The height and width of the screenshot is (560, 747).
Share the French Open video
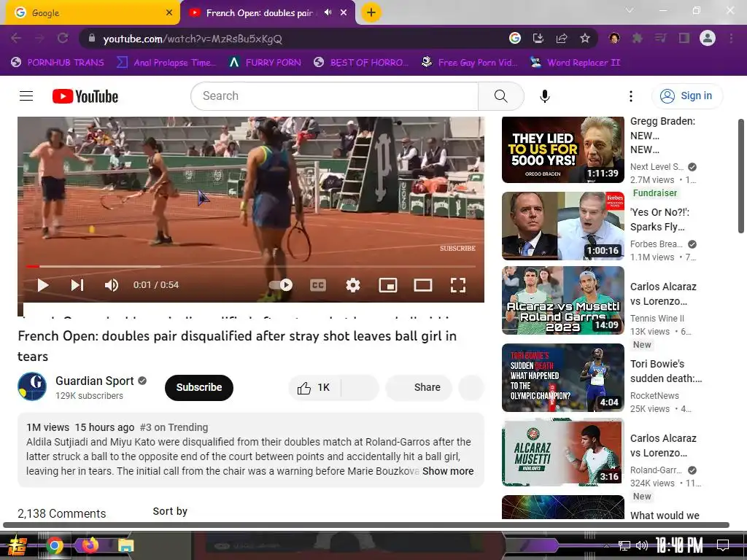419,388
